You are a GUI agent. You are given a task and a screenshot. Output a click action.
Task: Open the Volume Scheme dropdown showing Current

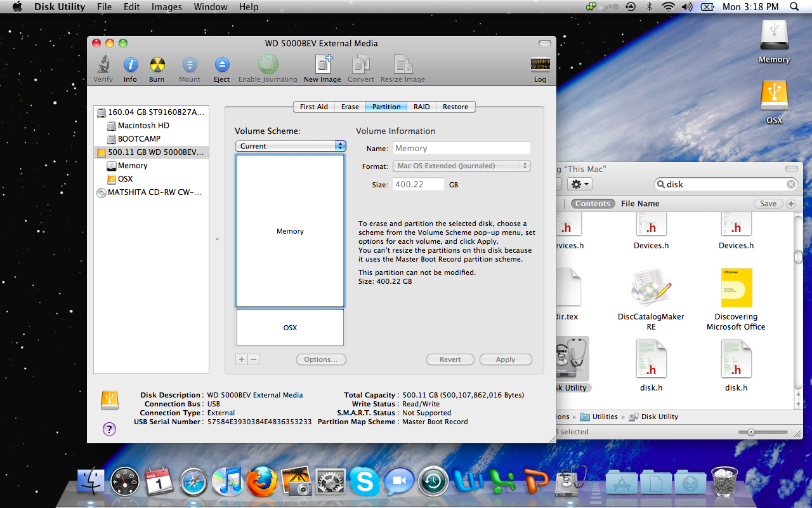click(290, 146)
